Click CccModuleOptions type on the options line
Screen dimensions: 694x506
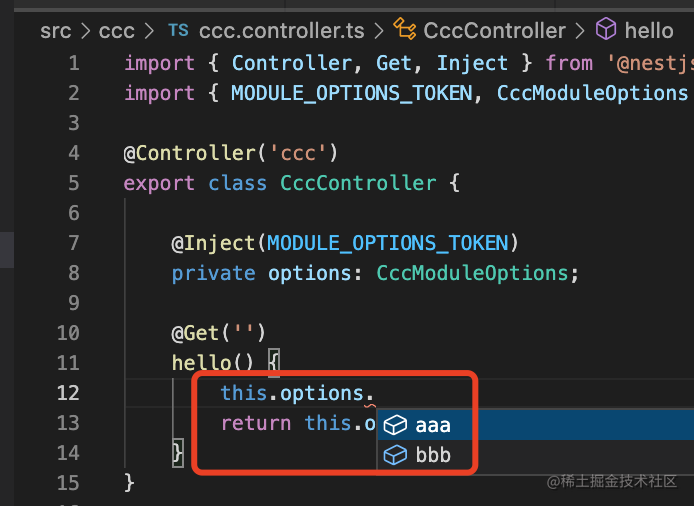point(472,273)
